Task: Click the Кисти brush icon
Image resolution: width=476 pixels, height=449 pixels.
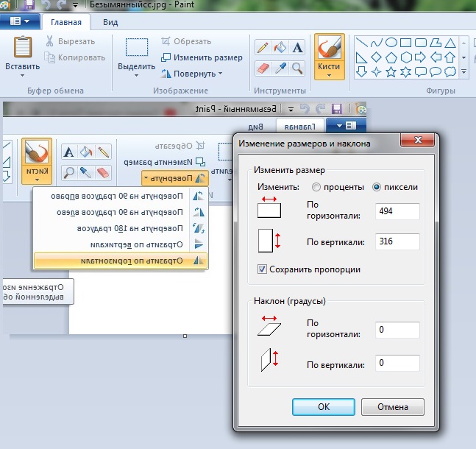Action: [x=329, y=47]
